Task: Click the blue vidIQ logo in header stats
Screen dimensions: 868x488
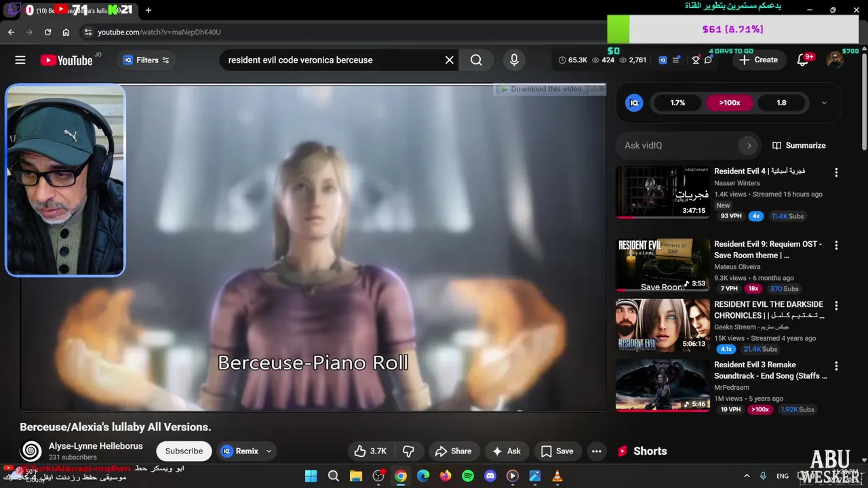Action: click(x=663, y=60)
